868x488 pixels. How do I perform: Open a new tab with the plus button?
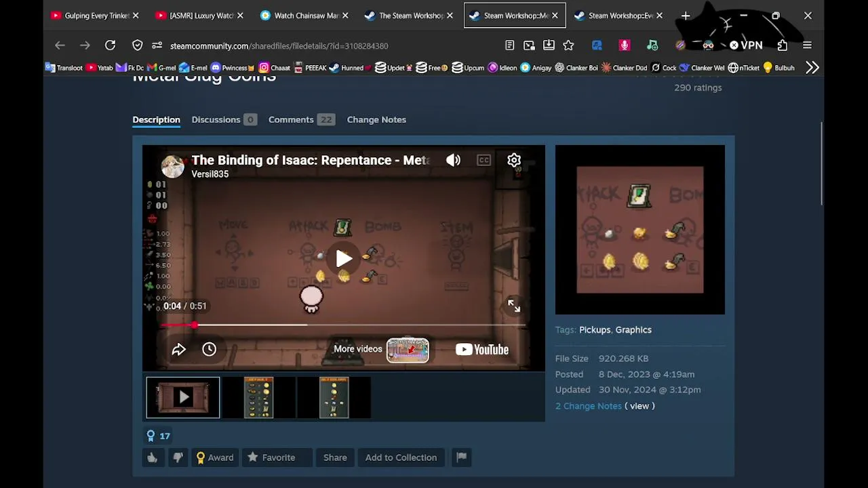click(686, 16)
